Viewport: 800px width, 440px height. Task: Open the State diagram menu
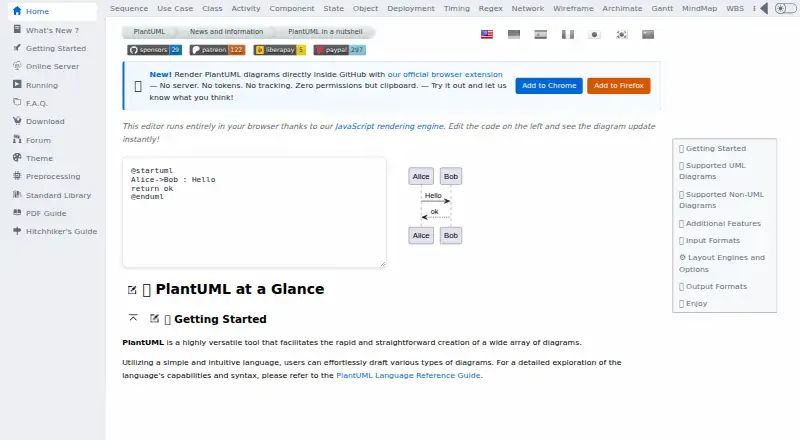[x=333, y=9]
